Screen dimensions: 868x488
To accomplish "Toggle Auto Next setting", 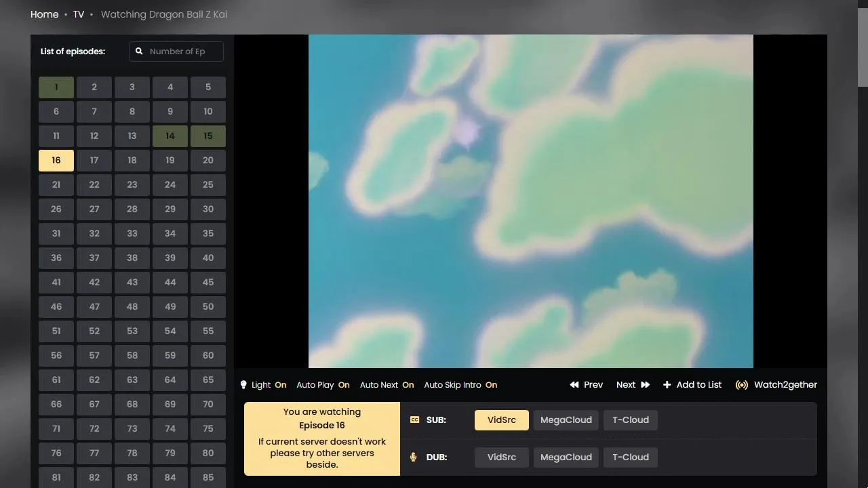I will [x=387, y=384].
